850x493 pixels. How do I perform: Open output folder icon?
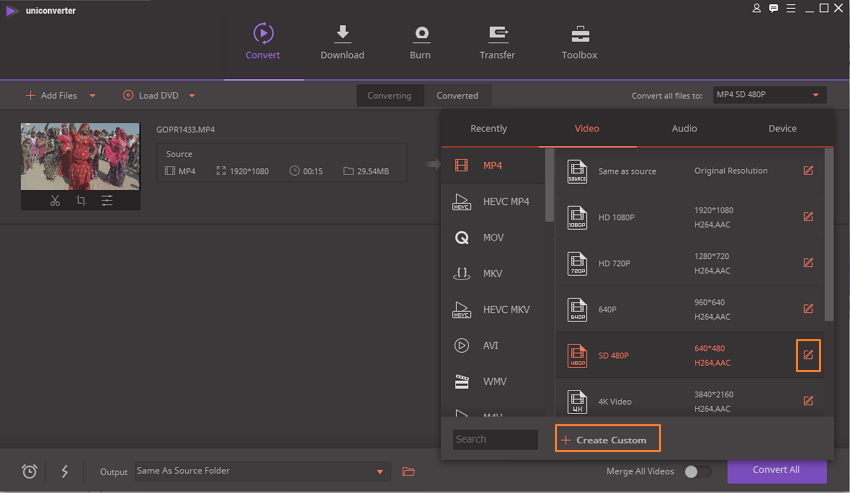(x=408, y=471)
